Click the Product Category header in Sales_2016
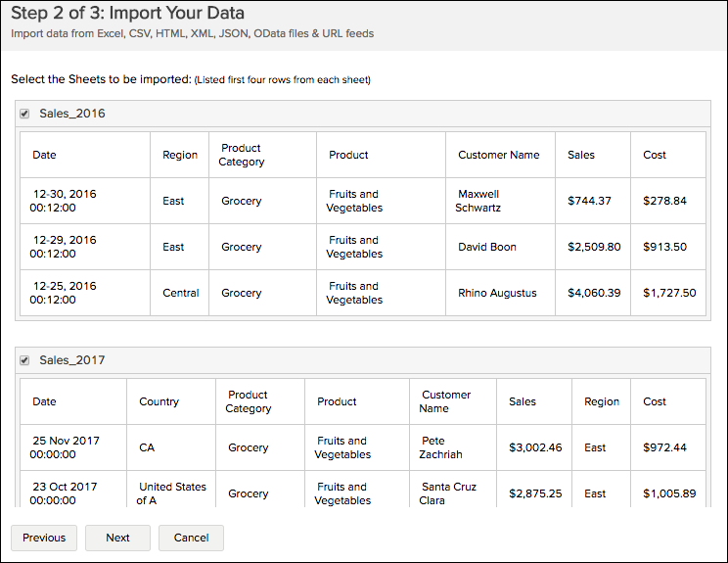The height and width of the screenshot is (563, 728). pos(242,155)
